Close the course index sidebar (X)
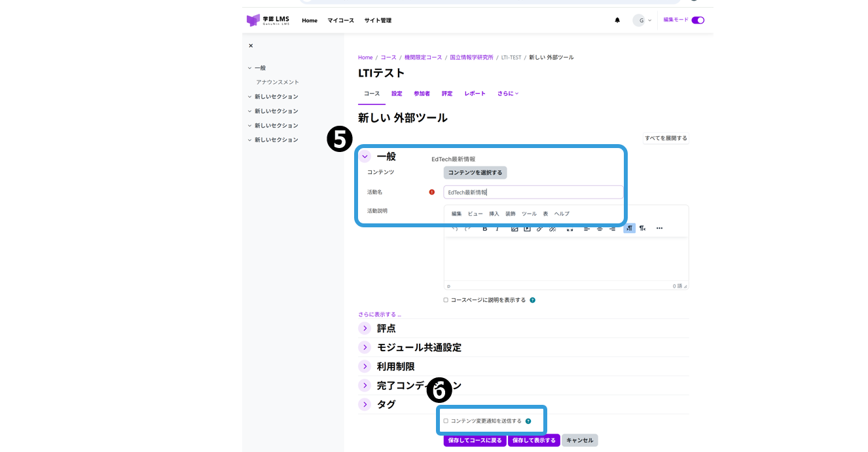 (x=251, y=46)
